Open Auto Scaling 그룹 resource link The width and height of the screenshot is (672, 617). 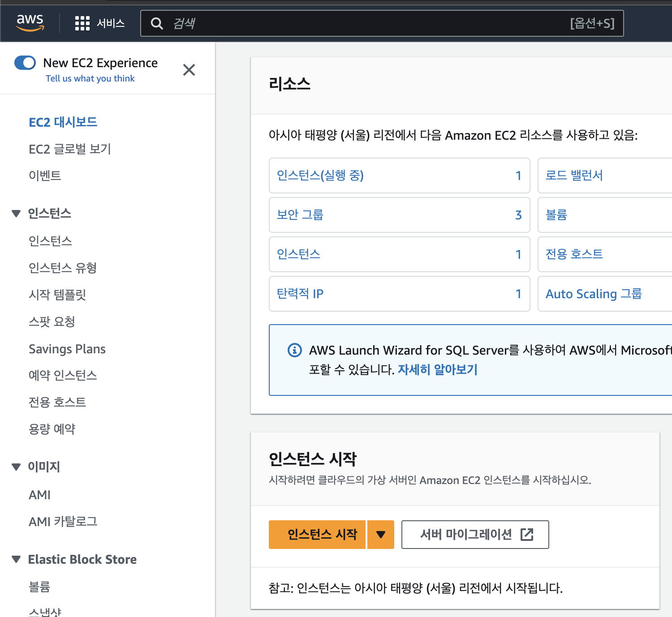[594, 294]
